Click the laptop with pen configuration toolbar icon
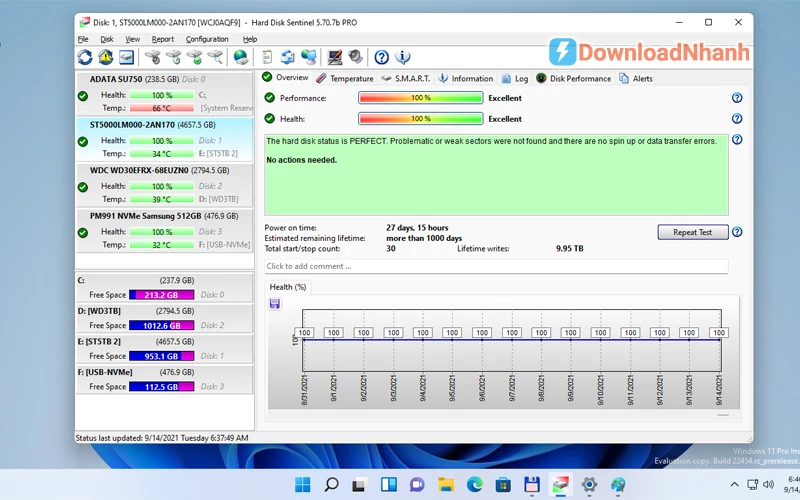Viewport: 800px width, 500px height. point(335,57)
